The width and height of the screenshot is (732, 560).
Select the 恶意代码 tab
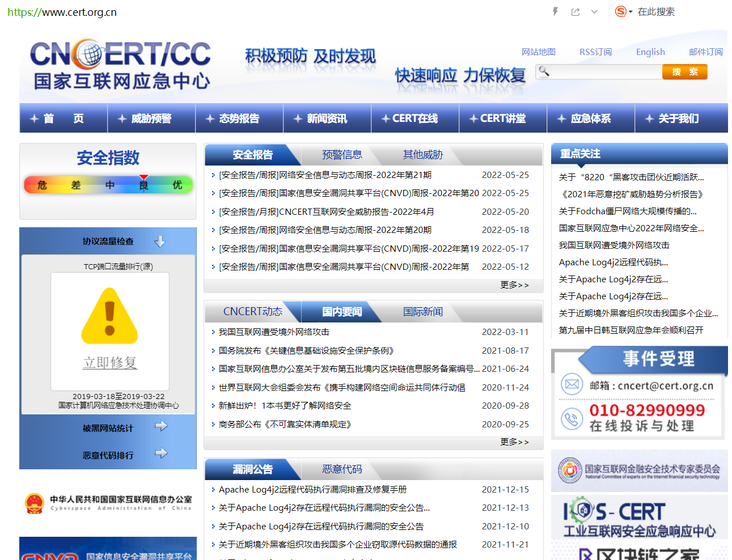[x=342, y=469]
